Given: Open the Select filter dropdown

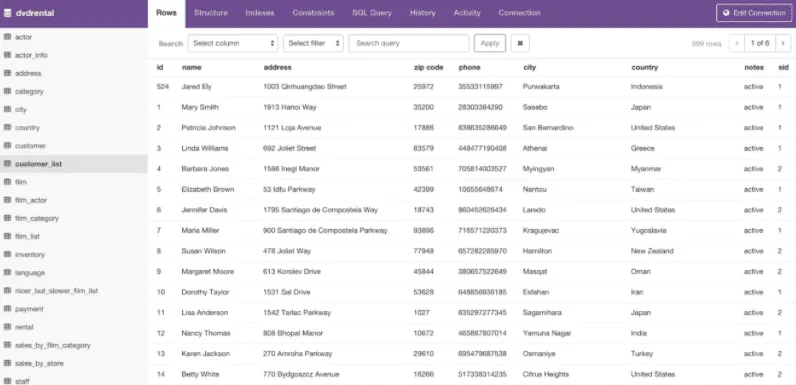Looking at the screenshot, I should (x=313, y=43).
